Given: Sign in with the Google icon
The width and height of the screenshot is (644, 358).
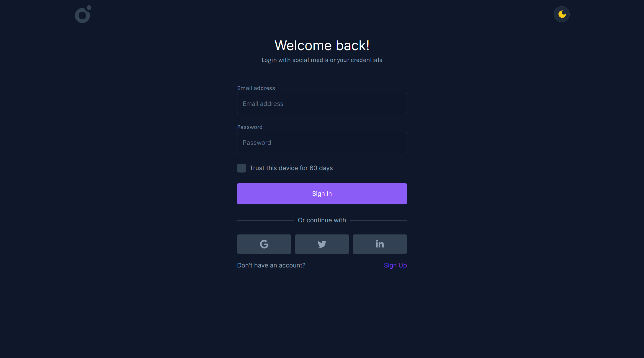Looking at the screenshot, I should [x=264, y=244].
